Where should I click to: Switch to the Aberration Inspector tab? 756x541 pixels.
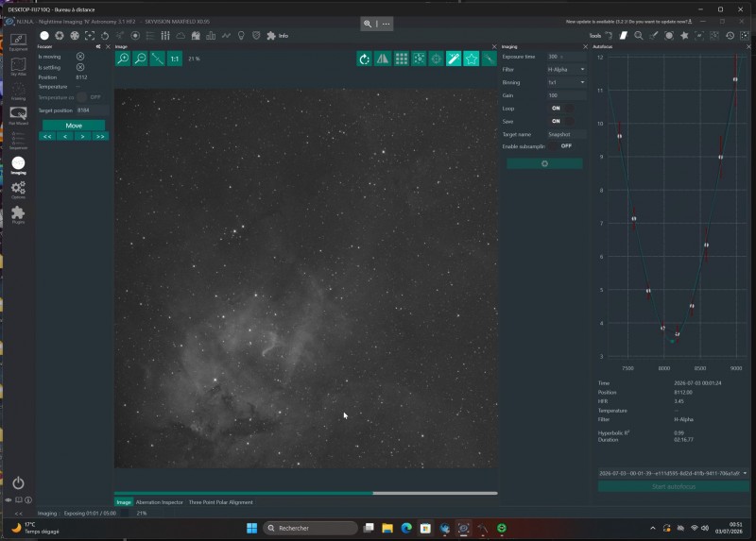click(x=159, y=502)
